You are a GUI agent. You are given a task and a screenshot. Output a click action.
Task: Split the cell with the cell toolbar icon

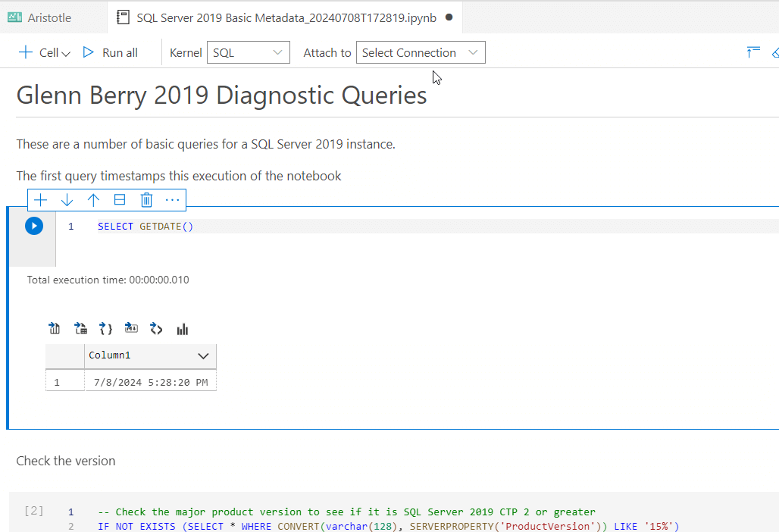[120, 200]
